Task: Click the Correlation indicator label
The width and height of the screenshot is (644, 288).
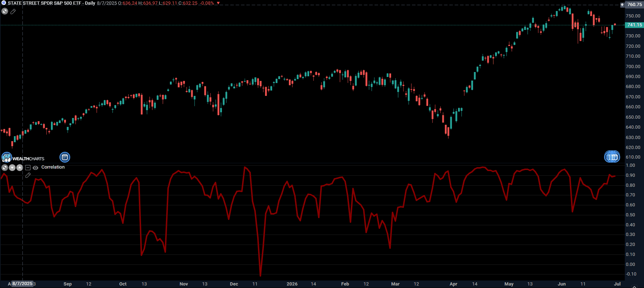Action: tap(53, 167)
